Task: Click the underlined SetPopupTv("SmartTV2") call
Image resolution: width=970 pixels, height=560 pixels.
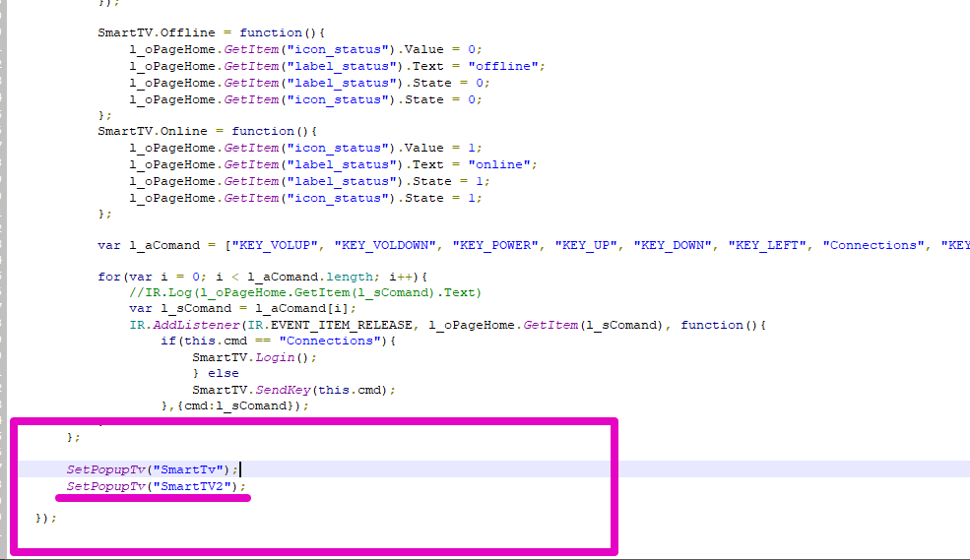Action: click(x=155, y=486)
